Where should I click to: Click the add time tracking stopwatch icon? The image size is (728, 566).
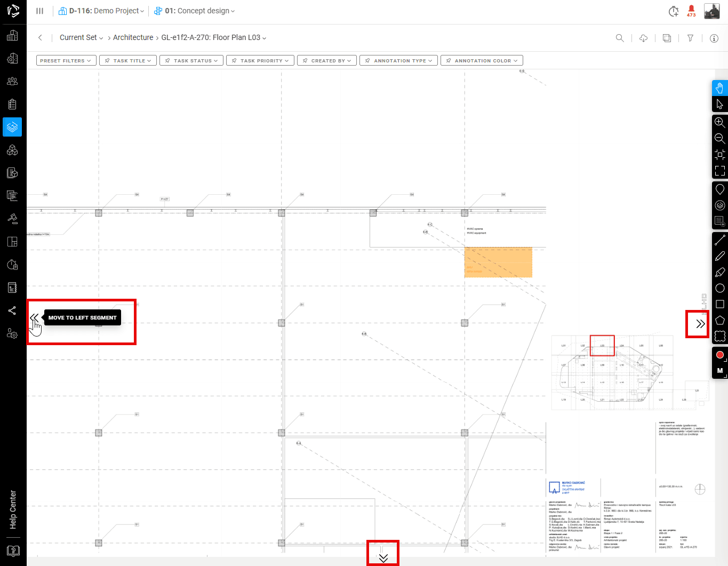(x=674, y=11)
